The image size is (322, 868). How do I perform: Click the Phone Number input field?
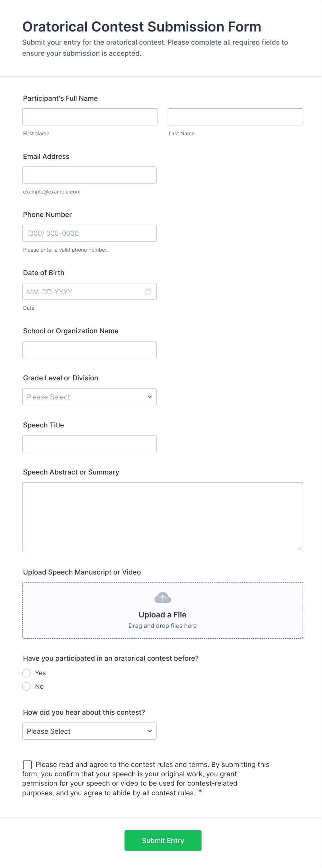tap(89, 233)
